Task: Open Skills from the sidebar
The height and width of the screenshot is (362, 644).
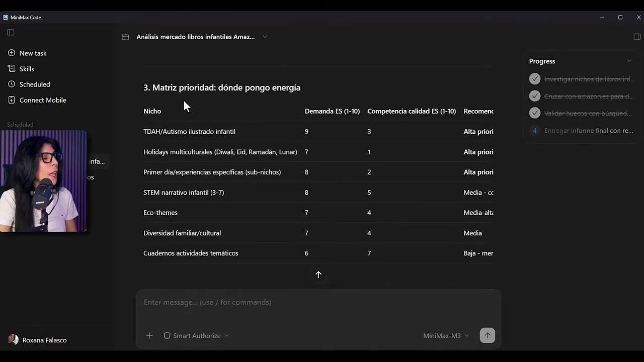Action: [27, 68]
